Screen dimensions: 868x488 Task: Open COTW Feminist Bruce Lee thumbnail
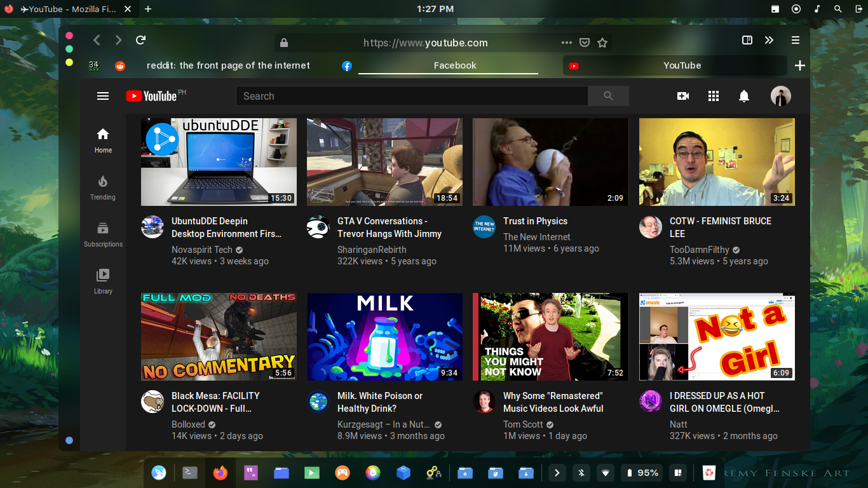click(x=717, y=162)
